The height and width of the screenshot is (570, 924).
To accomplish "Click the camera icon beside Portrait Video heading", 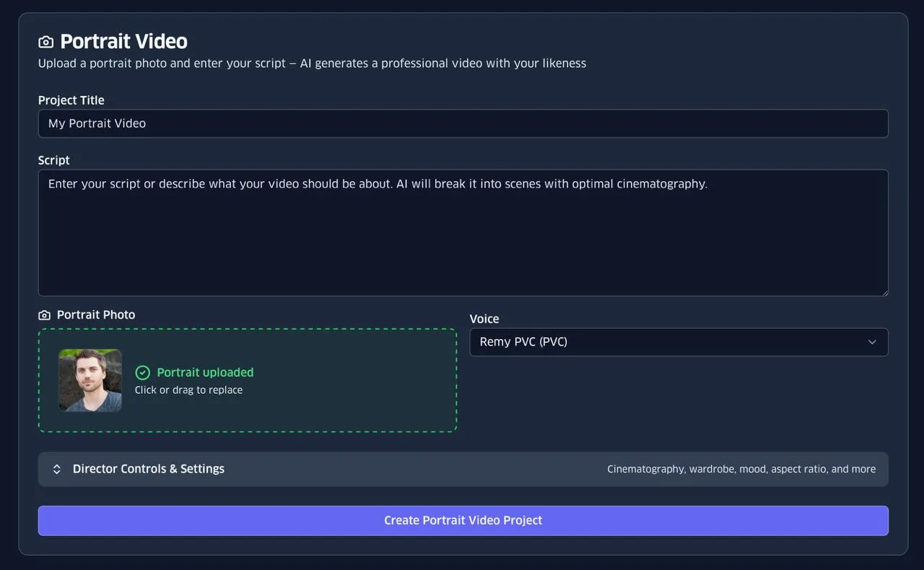I will tap(45, 42).
